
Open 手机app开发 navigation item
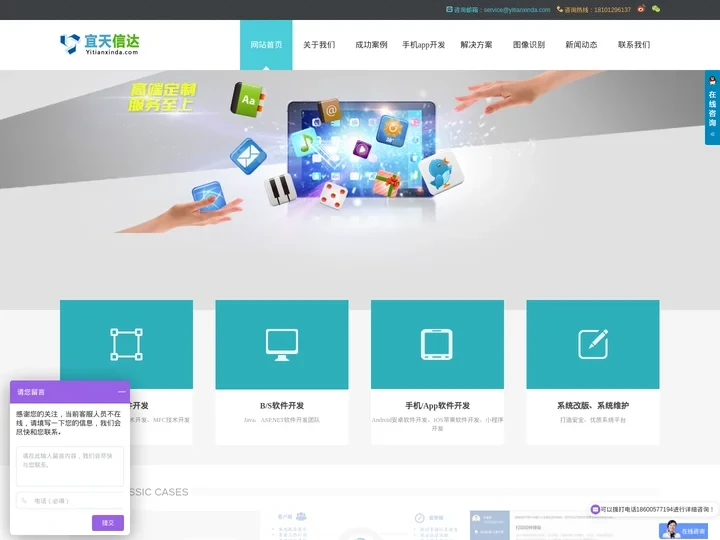[423, 45]
